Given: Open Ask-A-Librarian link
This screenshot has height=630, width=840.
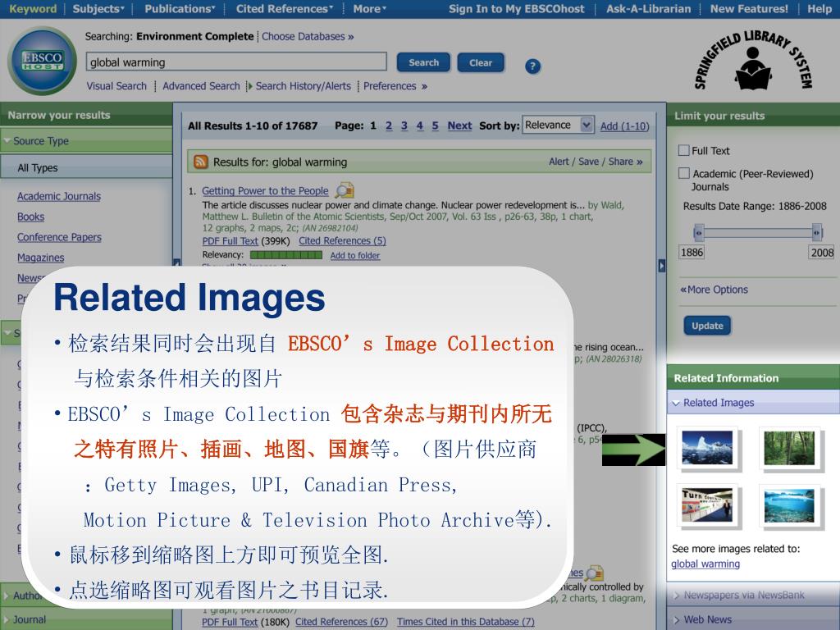Looking at the screenshot, I should coord(648,8).
